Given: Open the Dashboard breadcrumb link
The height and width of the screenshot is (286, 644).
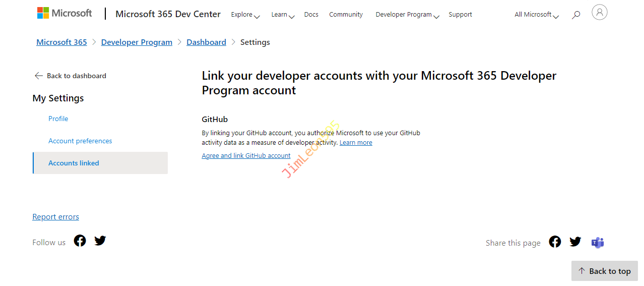Looking at the screenshot, I should (206, 42).
